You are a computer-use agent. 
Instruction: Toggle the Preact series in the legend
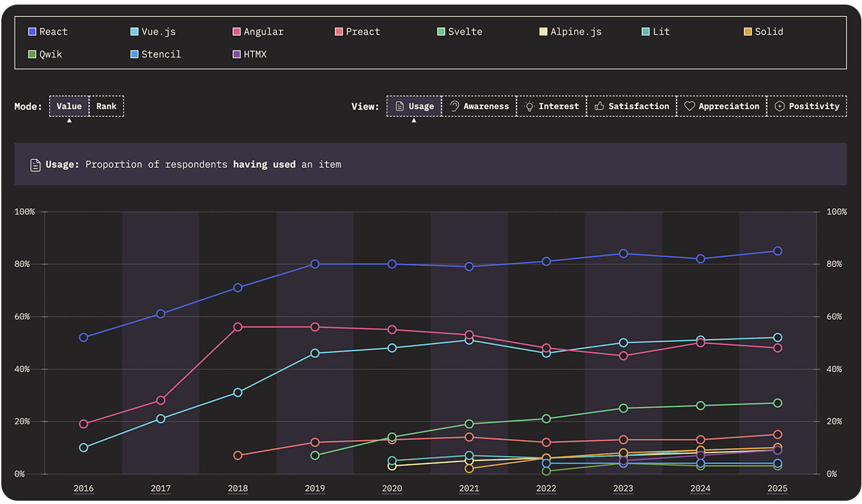[x=357, y=31]
